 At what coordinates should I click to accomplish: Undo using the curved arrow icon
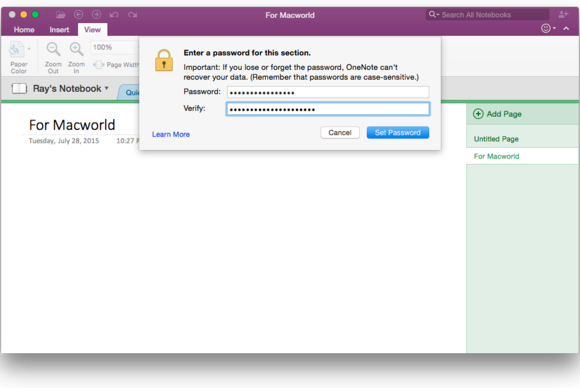tap(114, 15)
